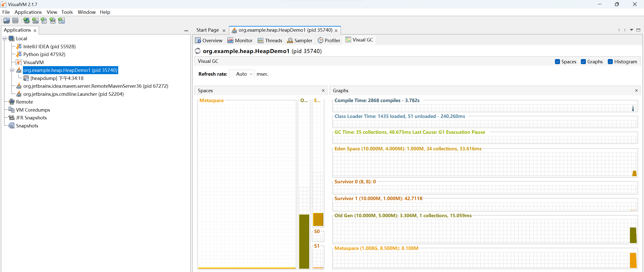Open the Tools menu
The width and height of the screenshot is (644, 272).
click(67, 12)
